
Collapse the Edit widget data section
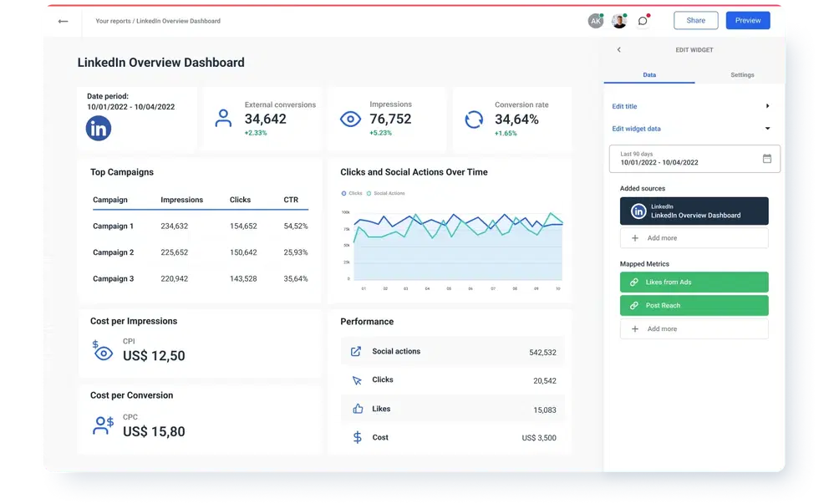(765, 129)
